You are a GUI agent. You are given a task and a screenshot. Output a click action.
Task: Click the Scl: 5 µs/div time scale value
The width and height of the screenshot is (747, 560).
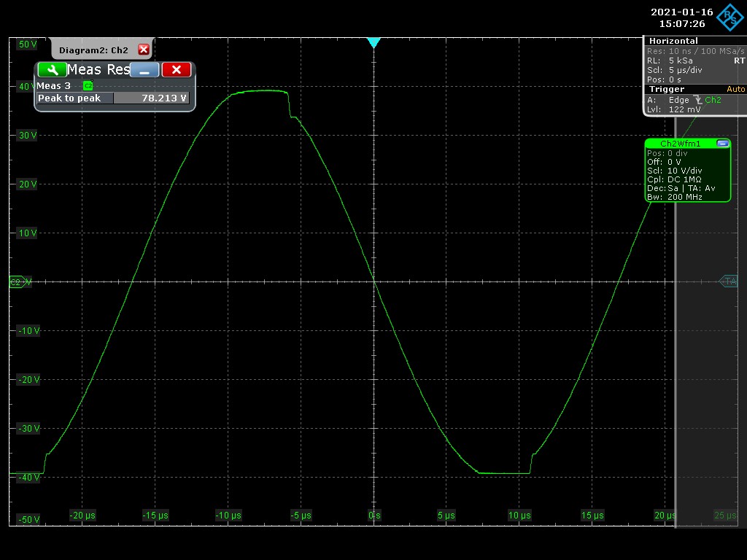(x=674, y=70)
